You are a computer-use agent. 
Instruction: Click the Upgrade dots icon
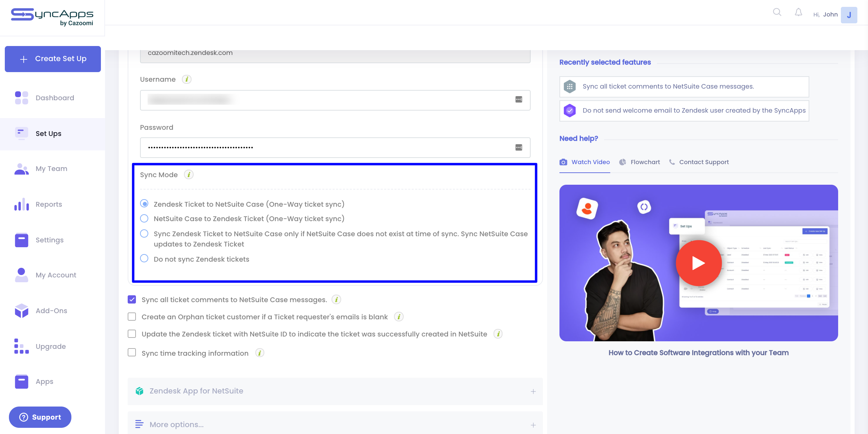(21, 346)
